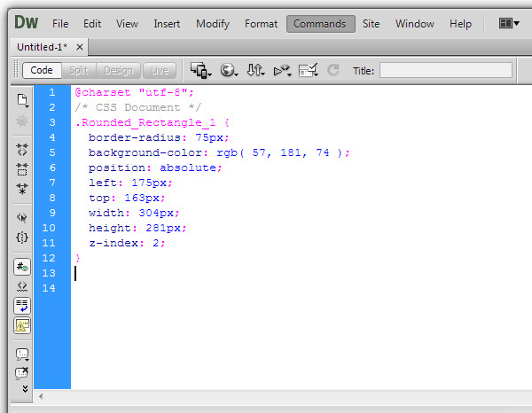Click the Apply Comment icon

[x=22, y=353]
